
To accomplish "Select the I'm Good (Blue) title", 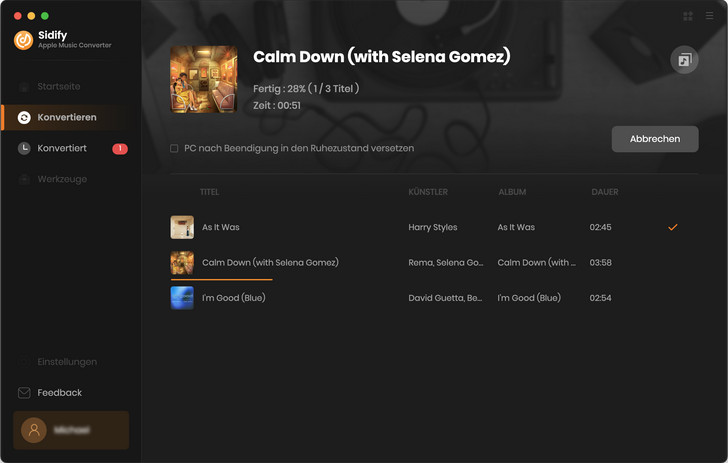I will tap(234, 298).
